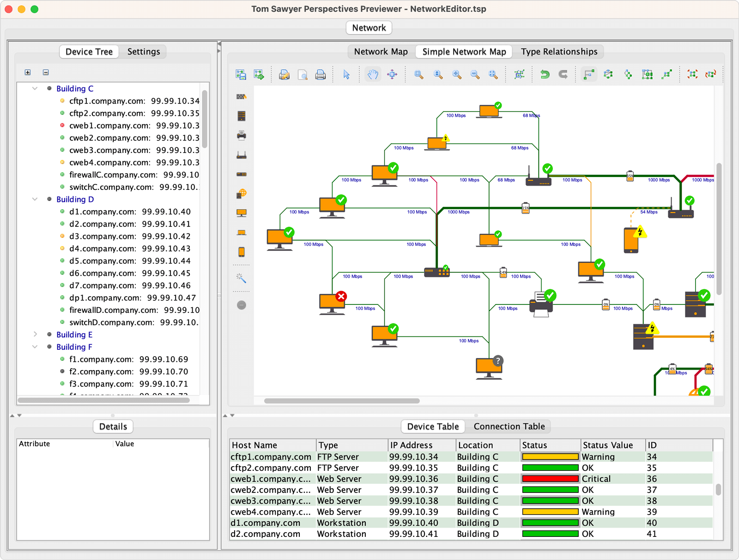Toggle the orthogonal layout button

[x=589, y=74]
